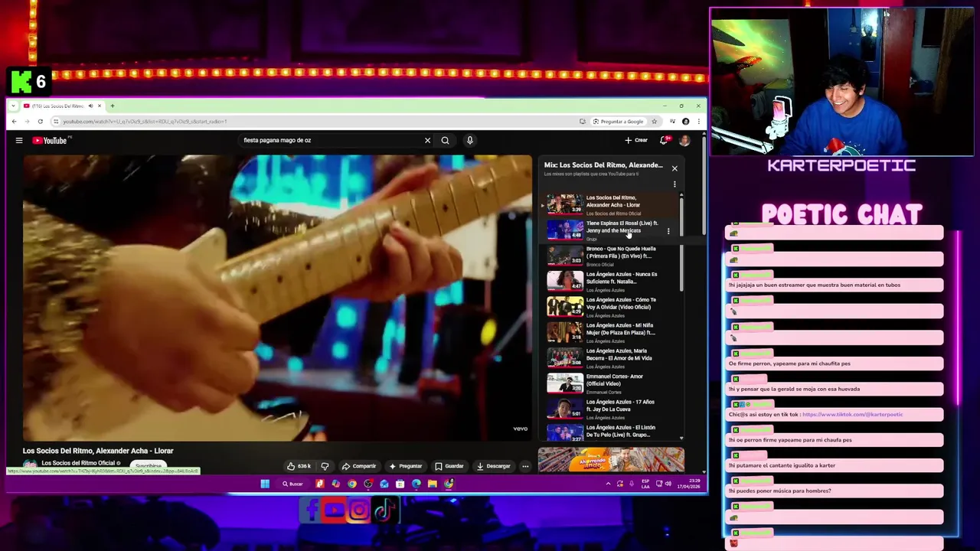
Task: Open Los Socios del Ritmo Oficial channel
Action: pos(78,463)
